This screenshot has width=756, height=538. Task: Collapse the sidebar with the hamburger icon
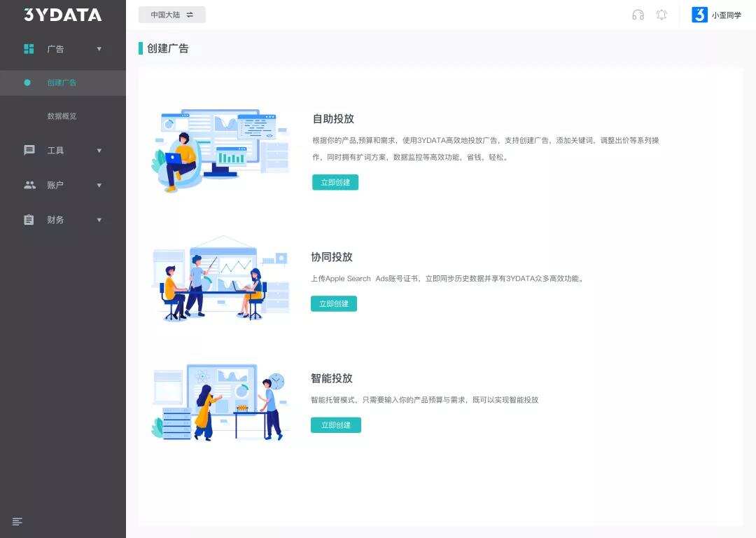[x=17, y=521]
